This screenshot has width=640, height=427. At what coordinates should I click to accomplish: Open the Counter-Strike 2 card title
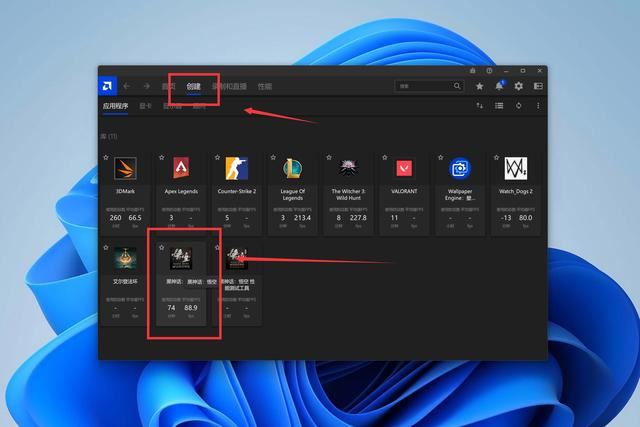tap(237, 191)
